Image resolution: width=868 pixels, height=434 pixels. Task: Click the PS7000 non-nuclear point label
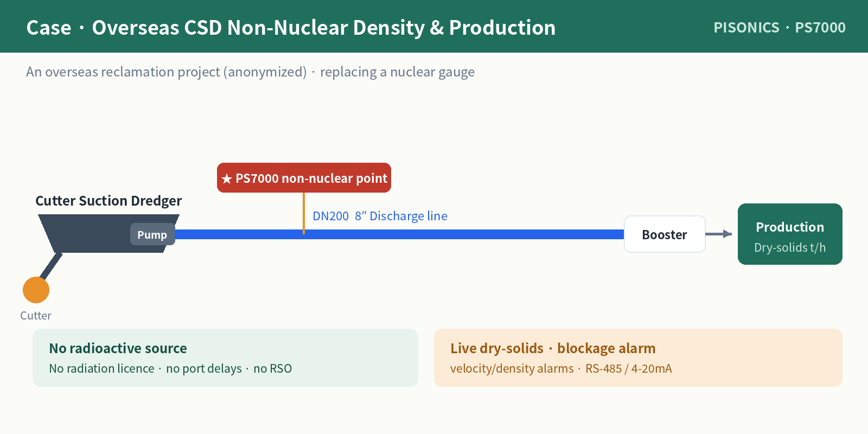pos(304,178)
